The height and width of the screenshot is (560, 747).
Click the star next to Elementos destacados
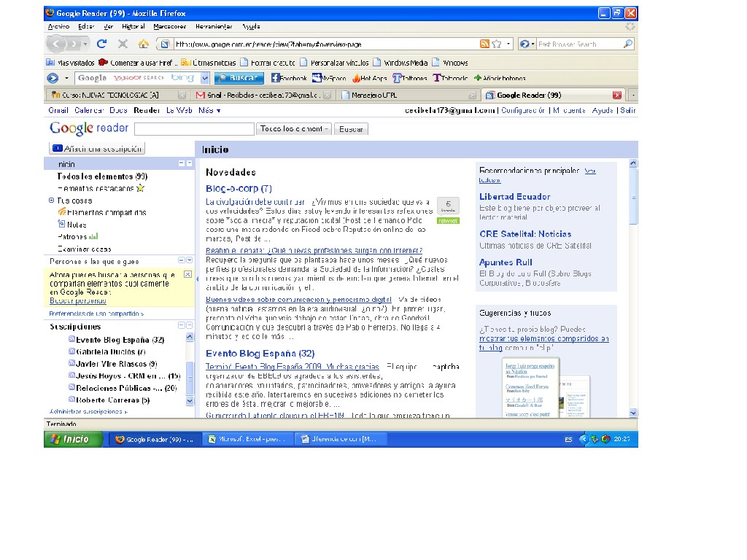(140, 188)
